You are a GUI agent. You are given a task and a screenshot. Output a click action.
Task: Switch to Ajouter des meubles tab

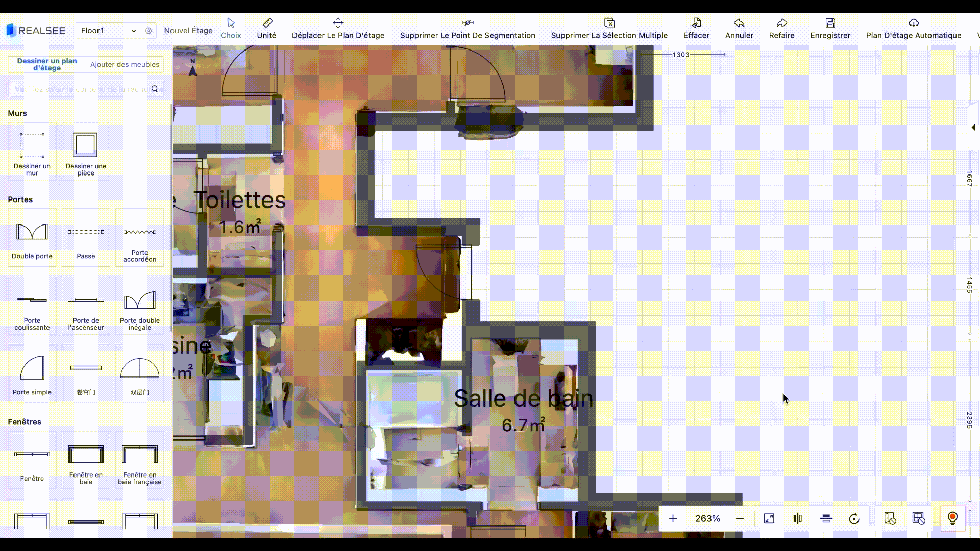pos(125,64)
